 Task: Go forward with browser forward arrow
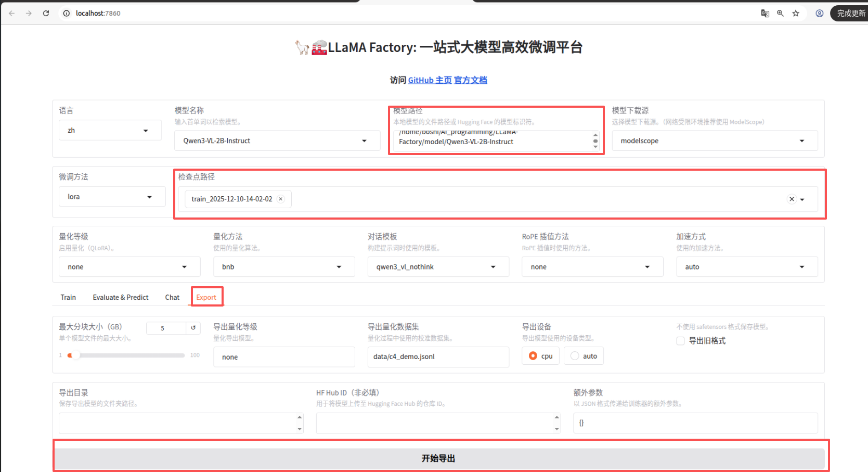(x=29, y=13)
